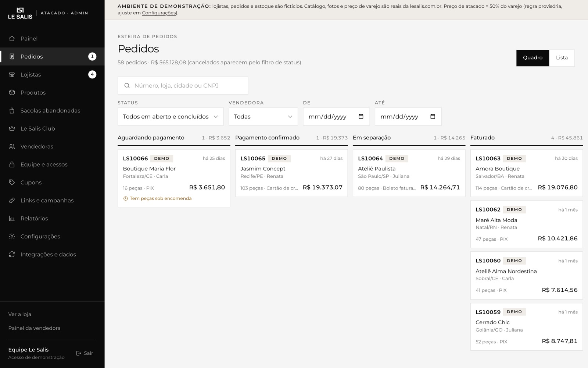Open Painel da vendedora link

click(34, 328)
